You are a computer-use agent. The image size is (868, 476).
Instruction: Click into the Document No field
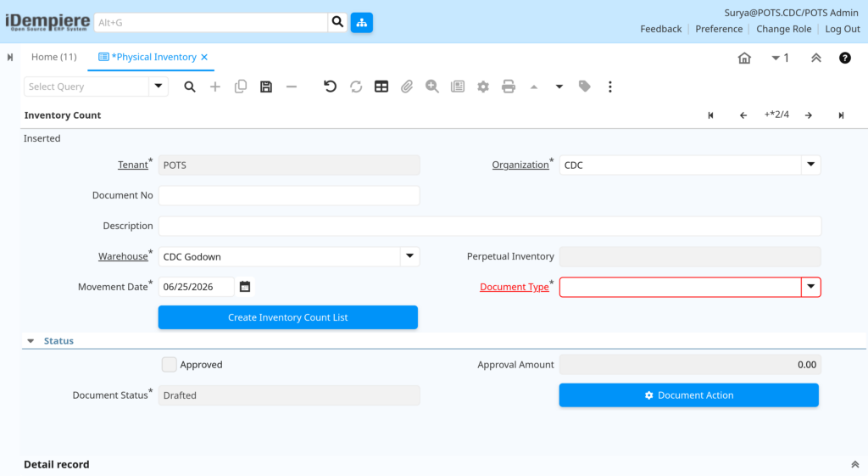[x=289, y=195]
